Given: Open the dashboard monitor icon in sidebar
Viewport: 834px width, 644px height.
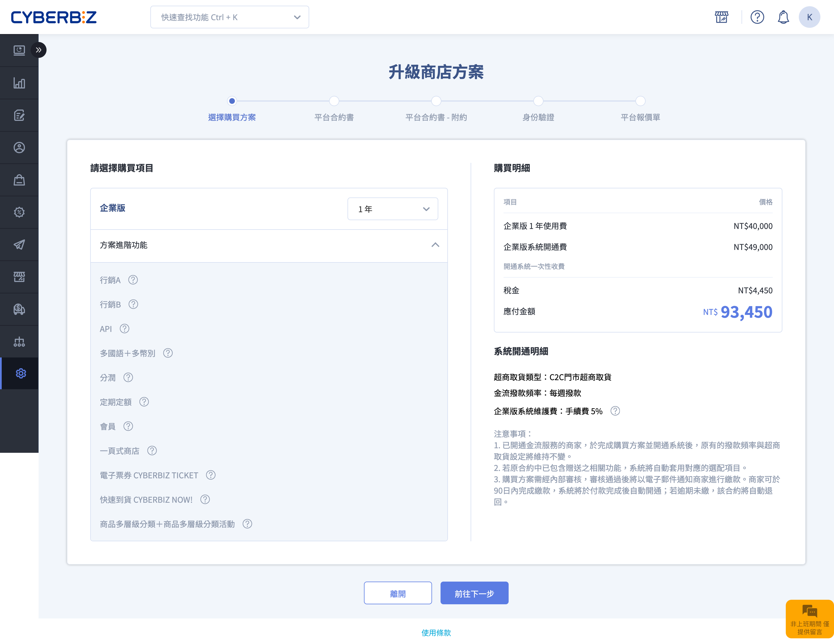Looking at the screenshot, I should coord(19,50).
